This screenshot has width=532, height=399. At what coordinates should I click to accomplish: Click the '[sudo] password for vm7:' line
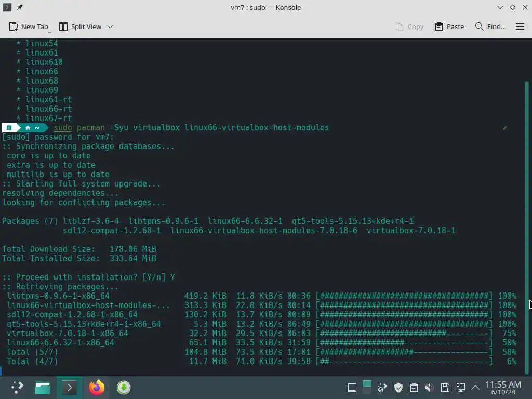coord(58,137)
